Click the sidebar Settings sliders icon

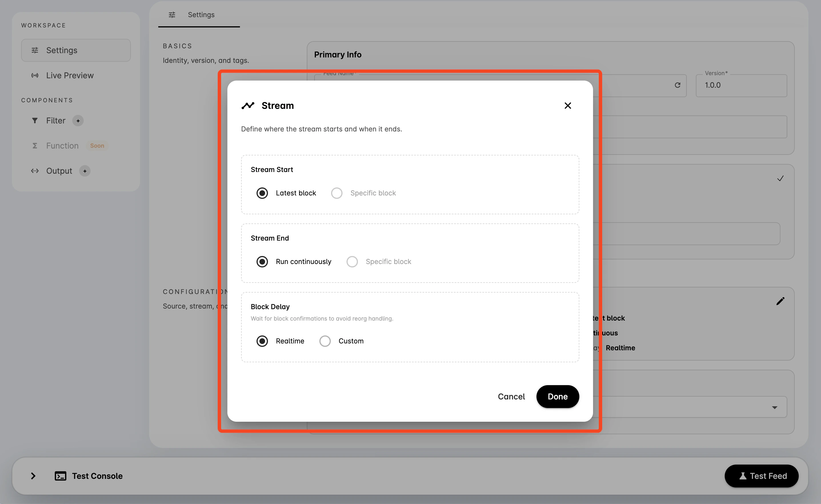click(x=35, y=50)
